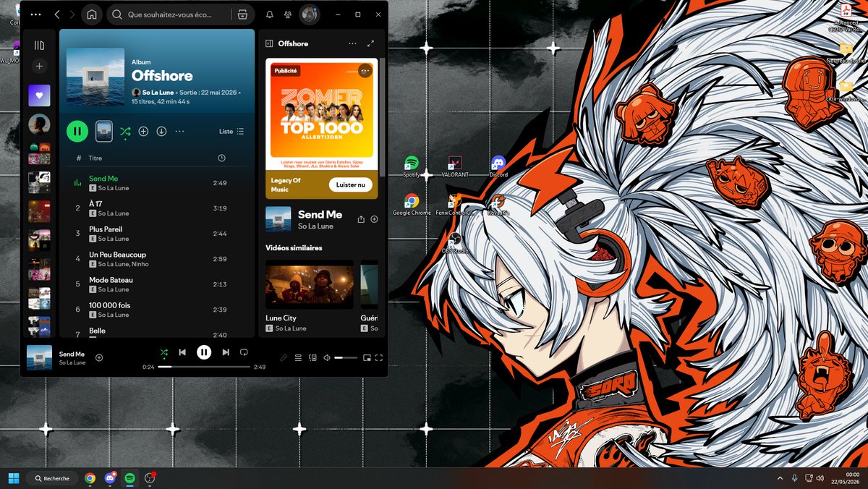Open the user profile avatar menu
The image size is (868, 489).
click(310, 14)
